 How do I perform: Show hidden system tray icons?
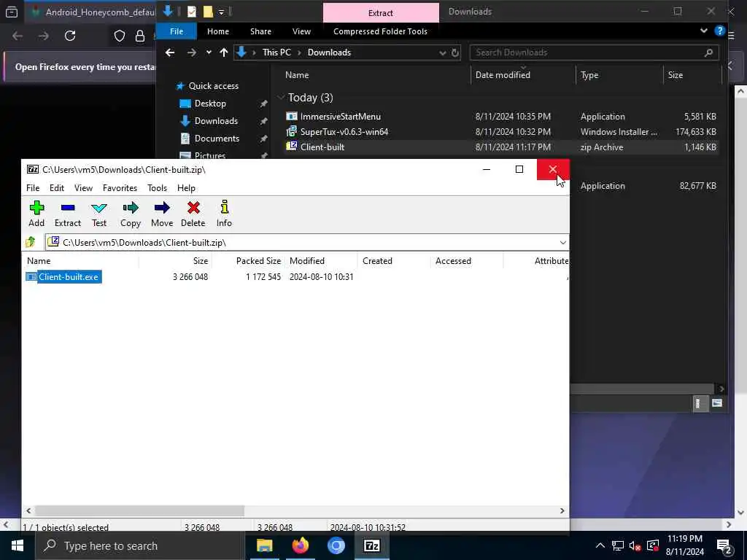click(x=600, y=545)
